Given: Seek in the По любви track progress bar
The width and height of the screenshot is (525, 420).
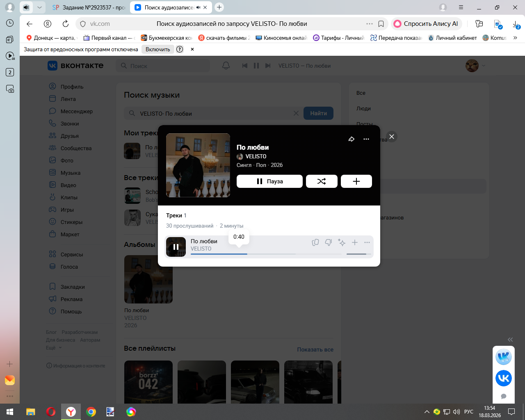Looking at the screenshot, I should (x=266, y=254).
